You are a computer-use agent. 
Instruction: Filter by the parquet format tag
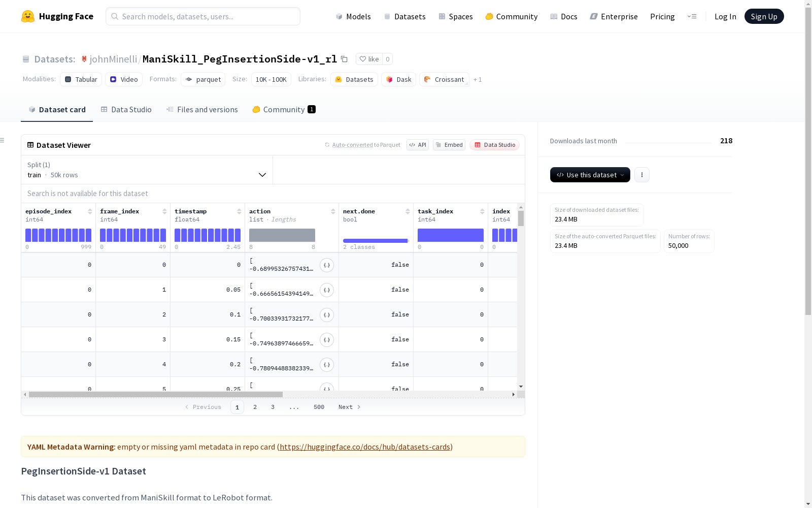point(203,79)
